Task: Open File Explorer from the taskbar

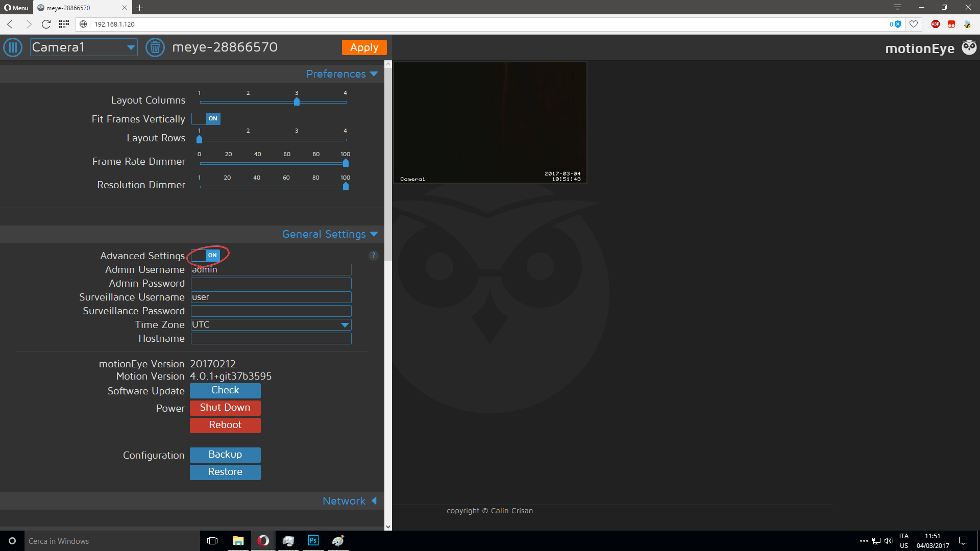Action: click(238, 541)
